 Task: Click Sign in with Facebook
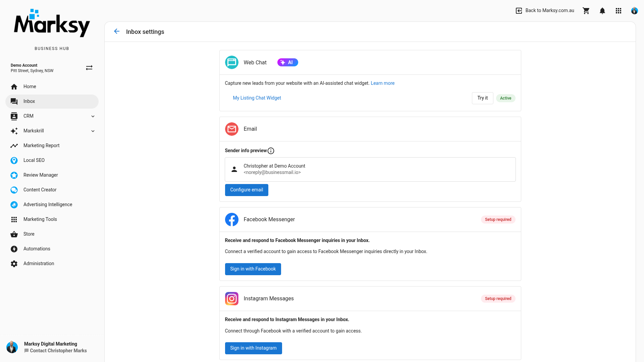coord(253,269)
